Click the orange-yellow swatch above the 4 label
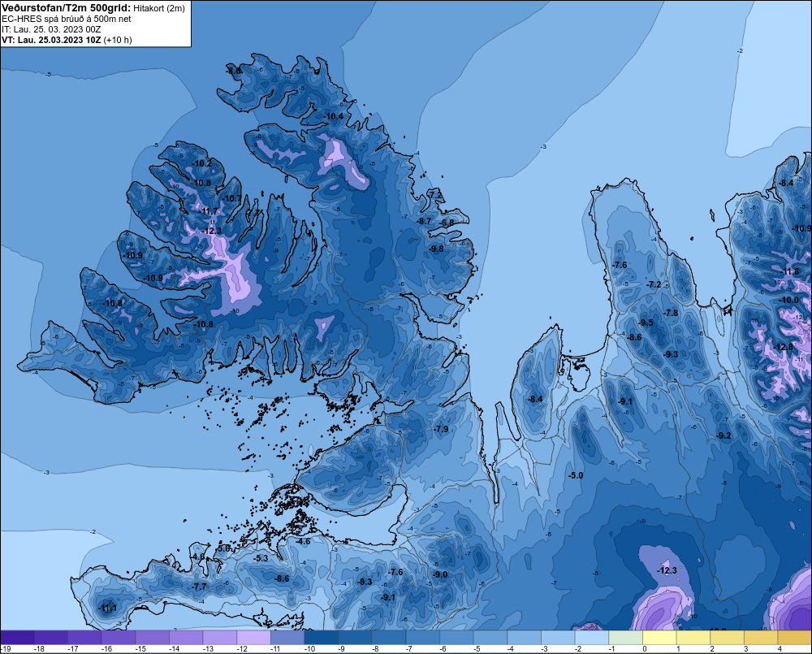 pyautogui.click(x=794, y=638)
